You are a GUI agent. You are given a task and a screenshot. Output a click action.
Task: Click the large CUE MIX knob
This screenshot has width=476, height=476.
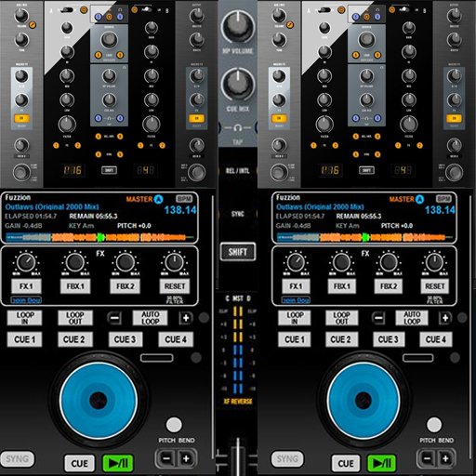(x=238, y=85)
